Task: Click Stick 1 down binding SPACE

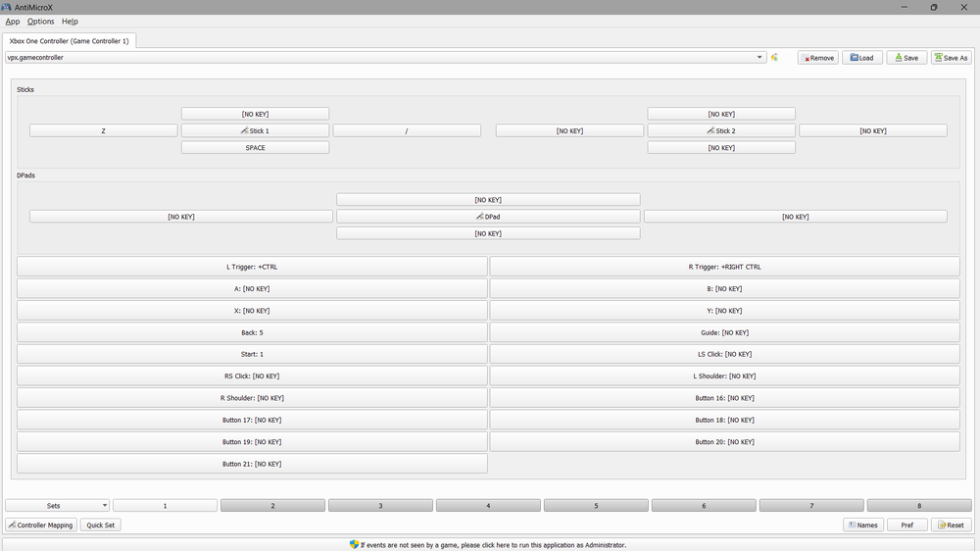Action: [255, 148]
